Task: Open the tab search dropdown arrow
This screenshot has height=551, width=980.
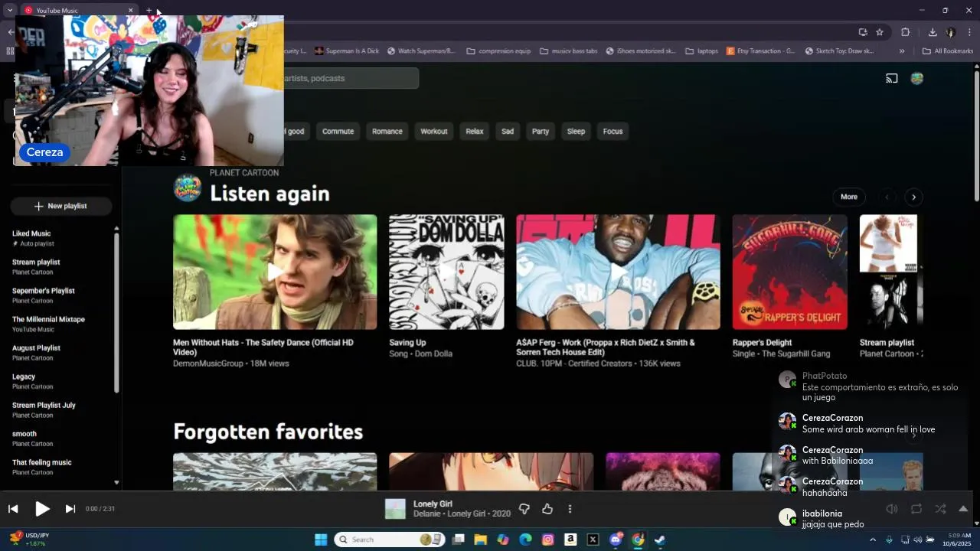Action: pos(10,10)
